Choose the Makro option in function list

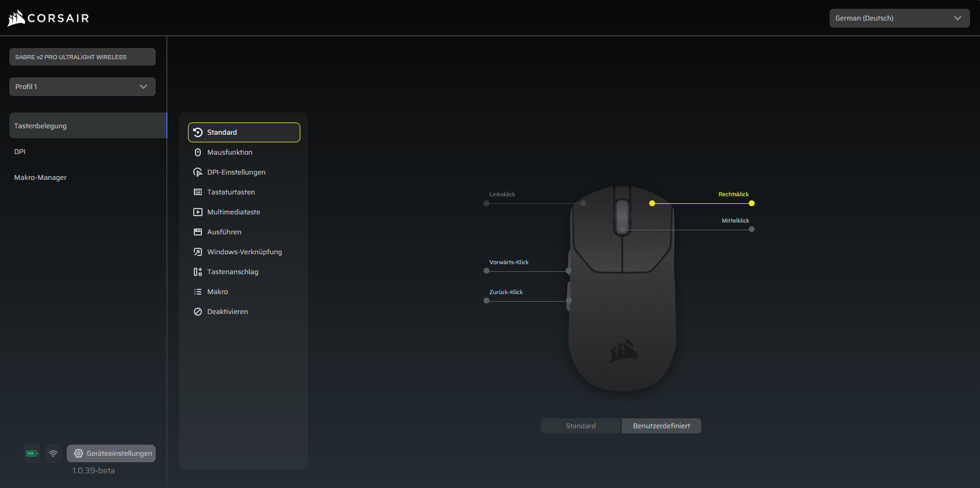pyautogui.click(x=217, y=292)
